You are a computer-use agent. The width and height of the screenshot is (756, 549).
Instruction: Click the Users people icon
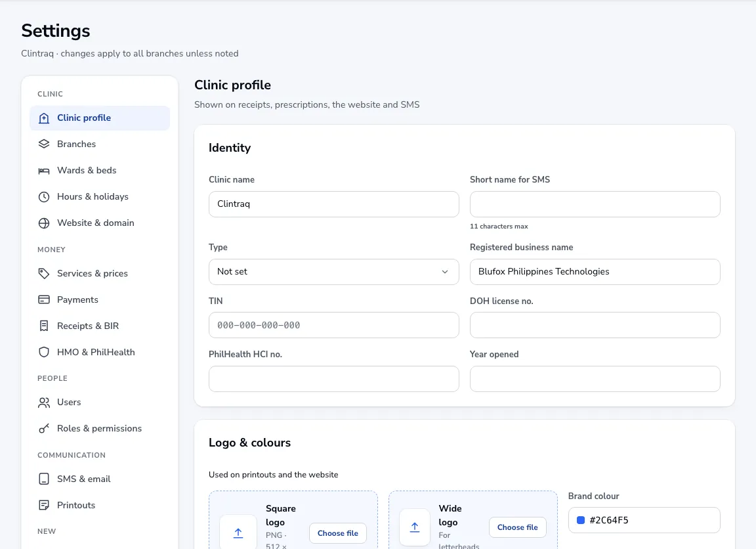tap(44, 403)
